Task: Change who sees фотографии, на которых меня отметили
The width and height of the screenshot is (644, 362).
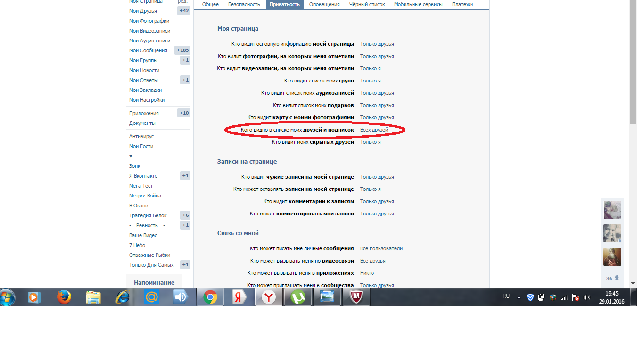Action: pyautogui.click(x=377, y=56)
